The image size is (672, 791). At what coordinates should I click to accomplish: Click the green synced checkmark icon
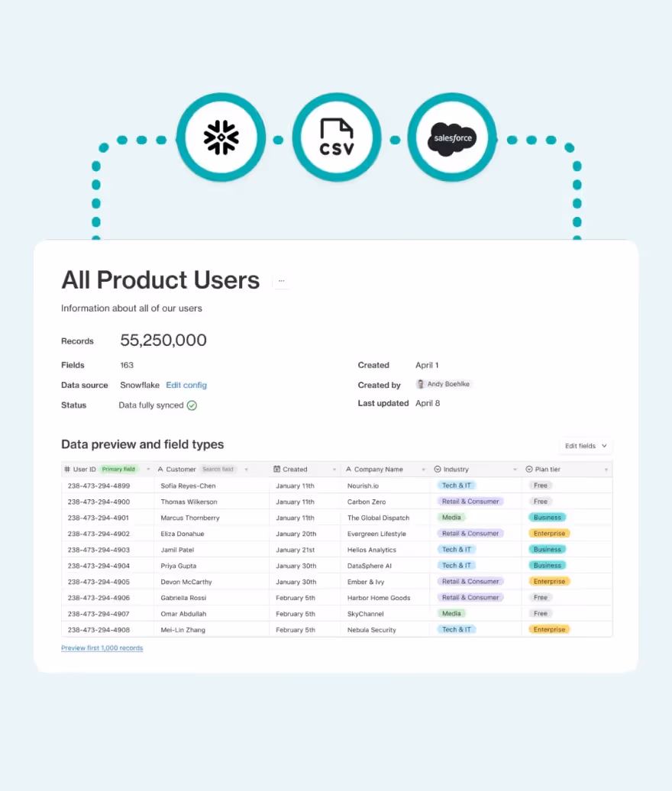click(192, 405)
